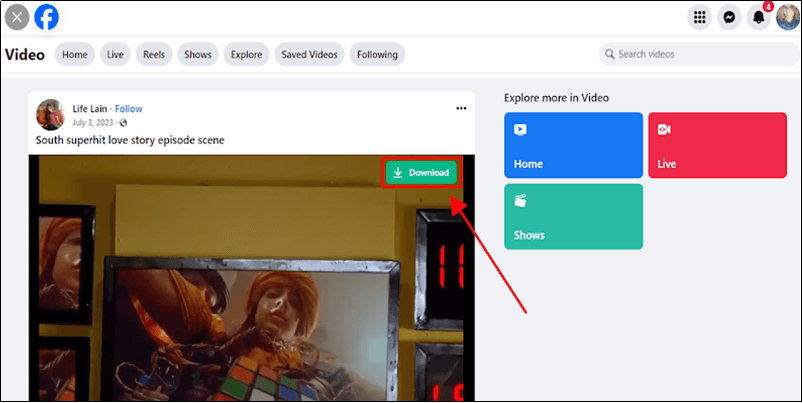
Task: Click the 'Video' page title
Action: tap(25, 54)
